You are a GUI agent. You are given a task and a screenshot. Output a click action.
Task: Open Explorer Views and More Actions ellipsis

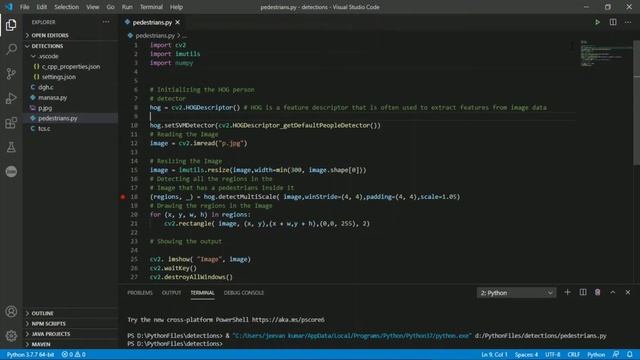click(106, 22)
